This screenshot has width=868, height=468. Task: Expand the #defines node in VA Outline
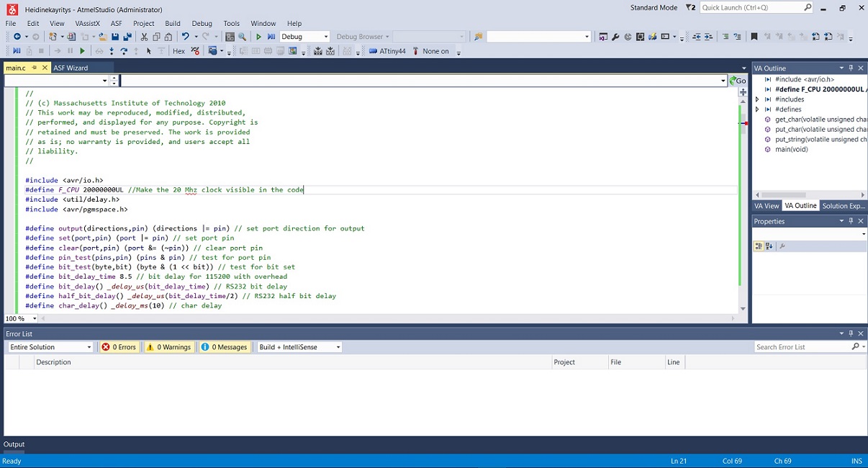pos(756,109)
